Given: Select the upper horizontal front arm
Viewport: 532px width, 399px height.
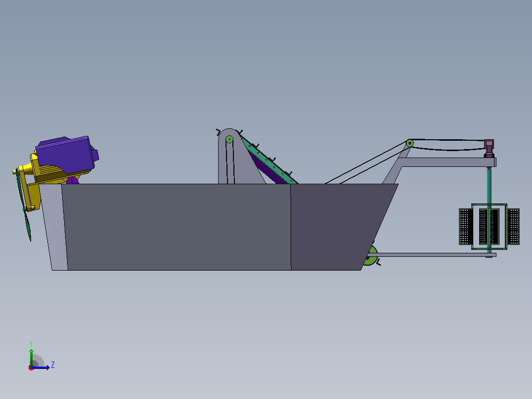Looking at the screenshot, I should point(447,162).
